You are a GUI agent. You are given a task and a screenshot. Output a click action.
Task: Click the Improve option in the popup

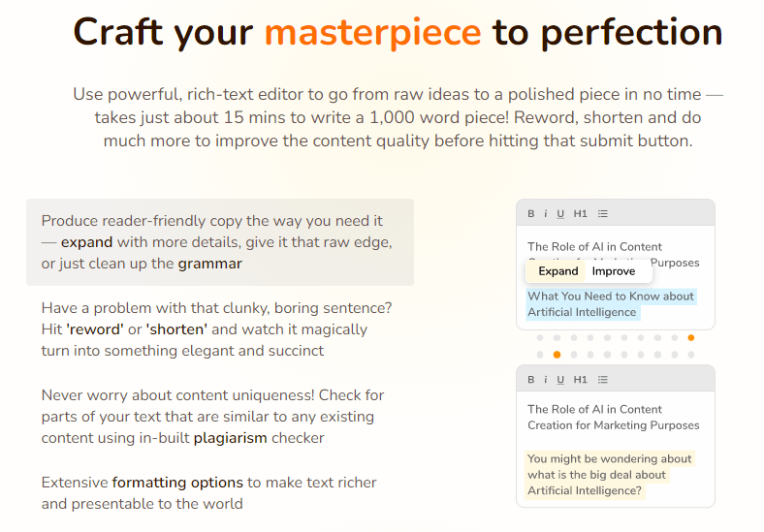pyautogui.click(x=614, y=271)
